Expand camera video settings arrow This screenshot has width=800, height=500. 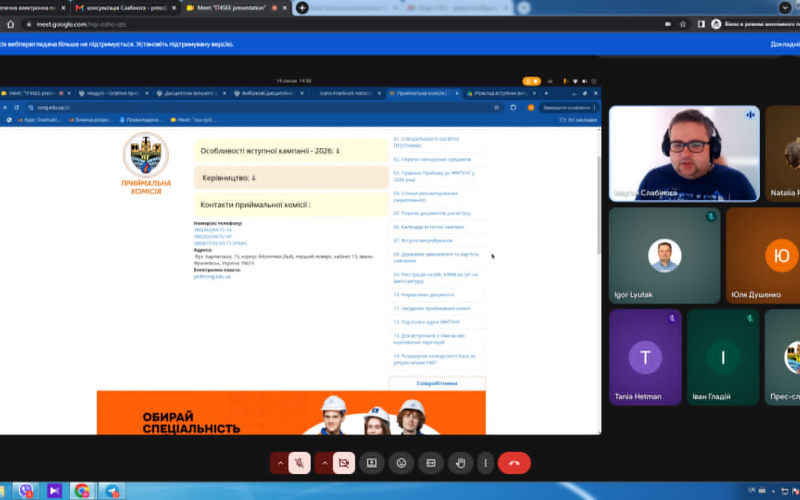pyautogui.click(x=324, y=463)
